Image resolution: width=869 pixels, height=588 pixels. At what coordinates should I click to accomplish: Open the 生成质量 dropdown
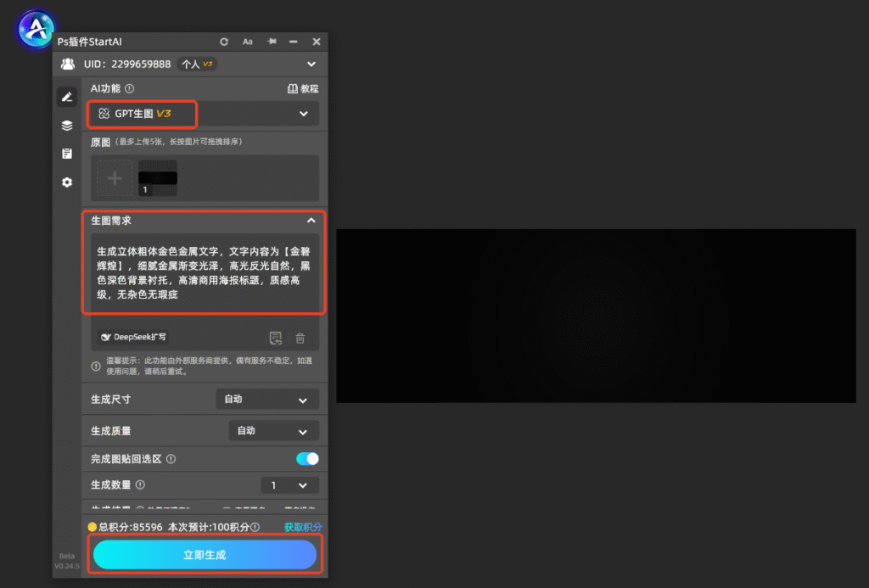274,431
